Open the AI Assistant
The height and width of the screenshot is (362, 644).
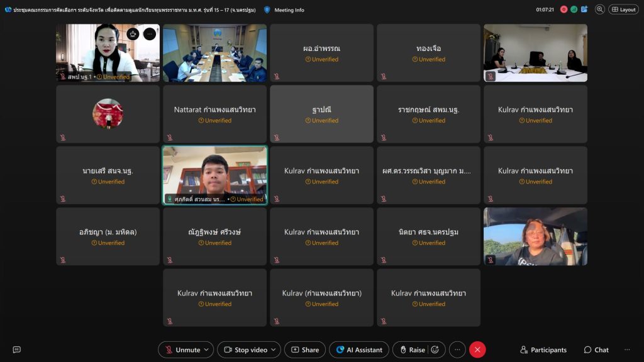pyautogui.click(x=359, y=350)
